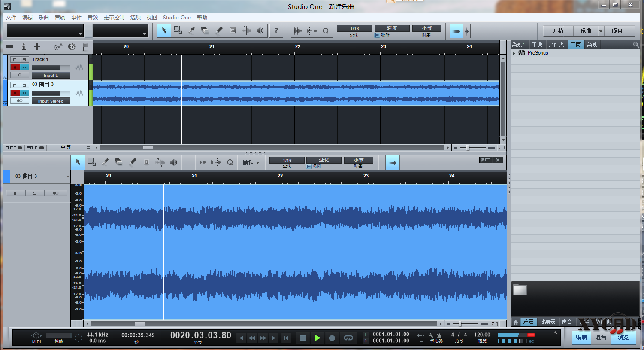The image size is (644, 350).
Task: Arm record on Track 1
Action: [x=15, y=67]
